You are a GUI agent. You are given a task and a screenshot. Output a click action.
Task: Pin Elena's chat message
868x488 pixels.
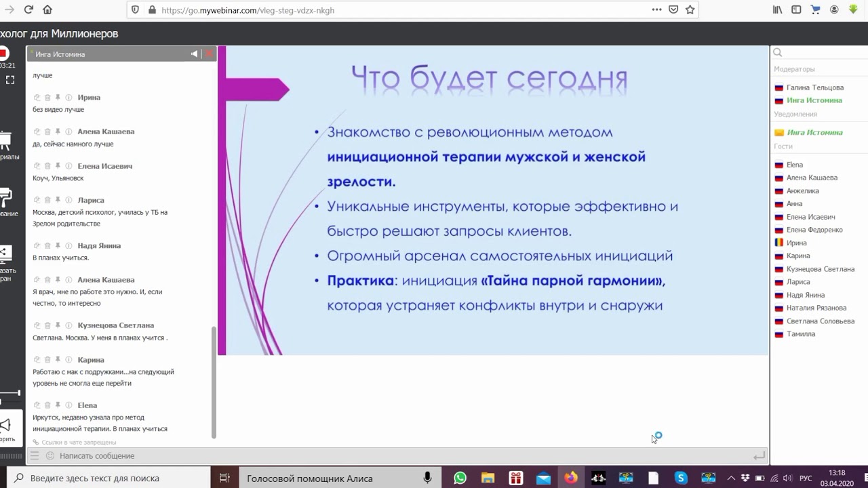tap(58, 405)
